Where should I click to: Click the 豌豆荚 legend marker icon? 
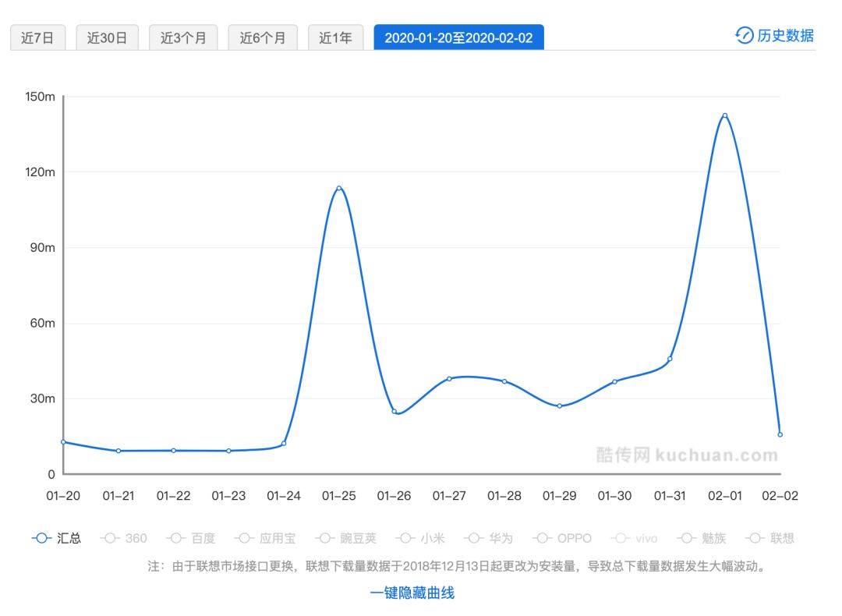tap(324, 538)
